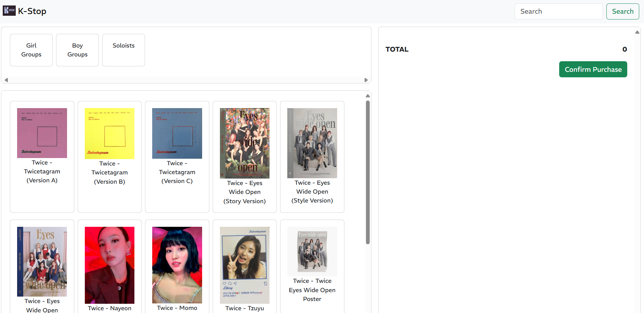Click the cart panel scroll-up arrow
This screenshot has width=644, height=313.
pyautogui.click(x=637, y=32)
